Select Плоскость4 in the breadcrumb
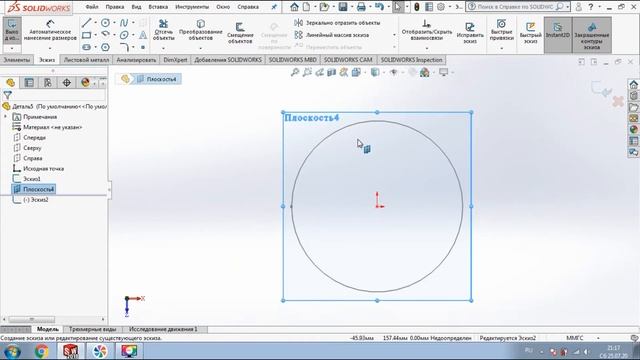 (157, 79)
